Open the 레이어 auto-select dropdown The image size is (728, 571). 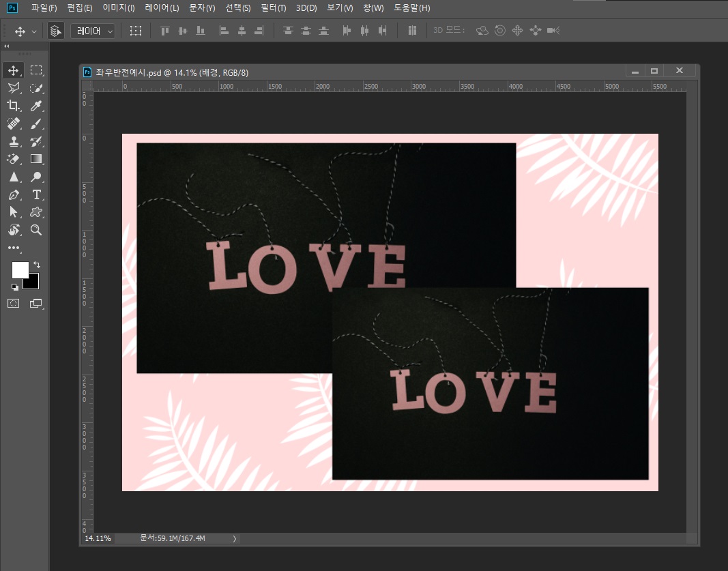(x=93, y=31)
